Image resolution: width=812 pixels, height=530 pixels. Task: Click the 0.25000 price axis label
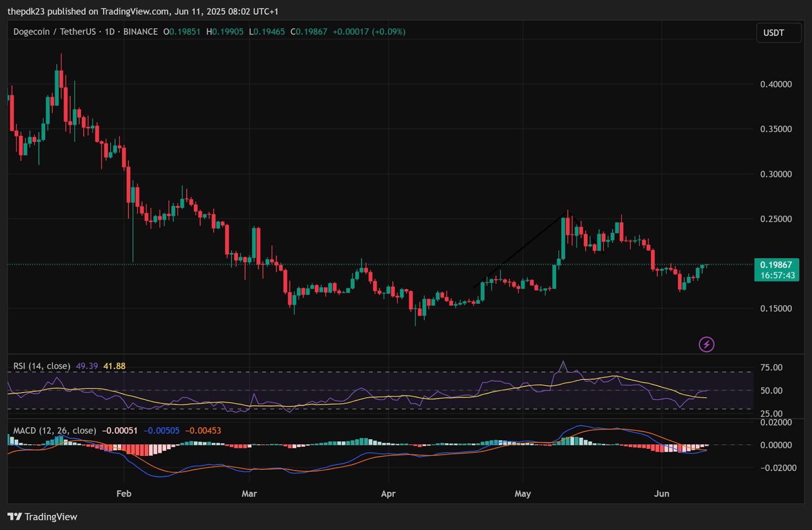pos(775,219)
